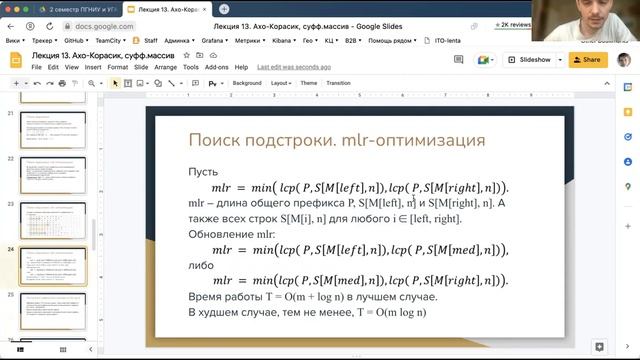Choose the select cursor tool
This screenshot has height=360, width=640.
tap(115, 83)
